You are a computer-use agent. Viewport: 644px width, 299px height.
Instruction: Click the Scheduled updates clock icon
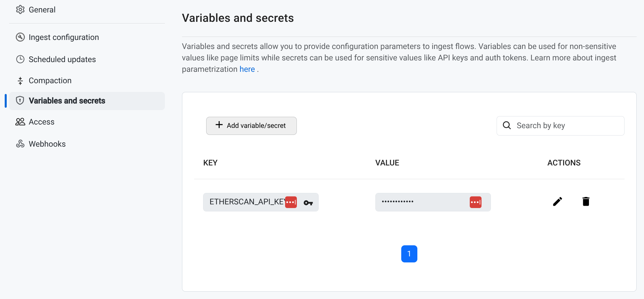click(20, 59)
